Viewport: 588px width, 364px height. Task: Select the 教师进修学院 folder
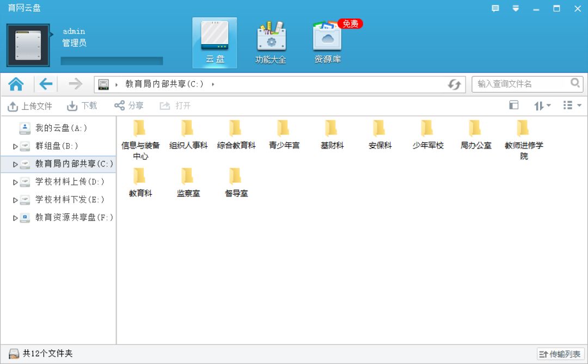524,140
